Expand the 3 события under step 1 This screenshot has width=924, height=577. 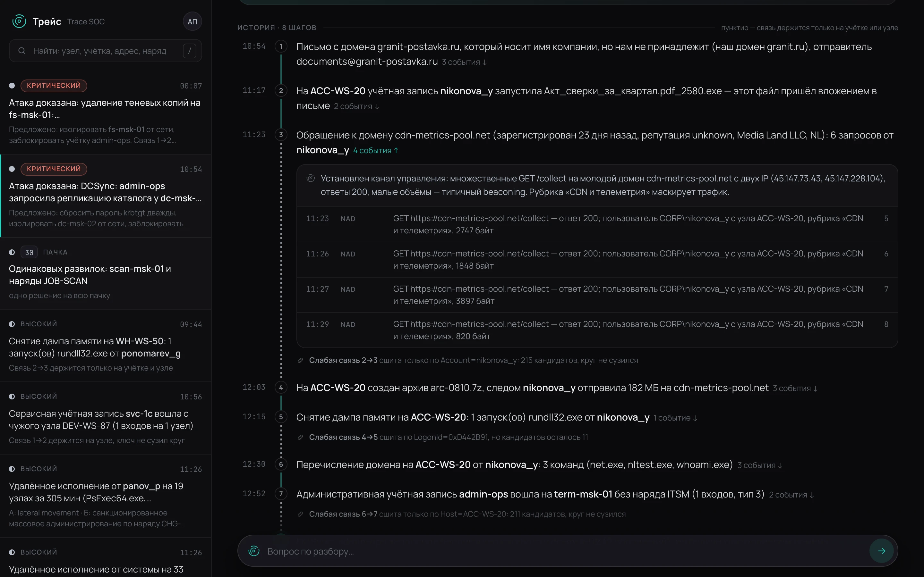pyautogui.click(x=464, y=62)
